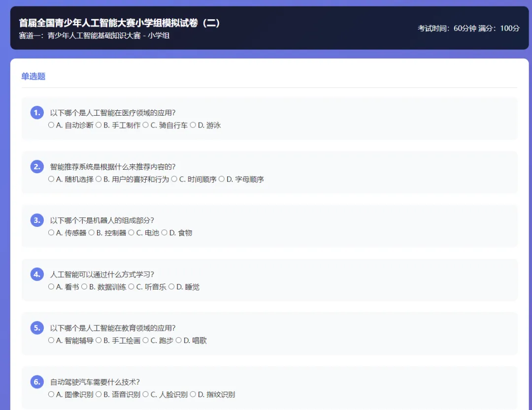Image resolution: width=532 pixels, height=410 pixels.
Task: Select option A 传感器 for question 3
Action: 51,232
